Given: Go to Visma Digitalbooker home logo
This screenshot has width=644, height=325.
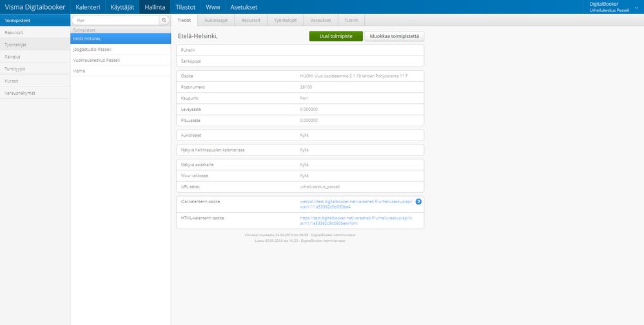Looking at the screenshot, I should click(35, 7).
